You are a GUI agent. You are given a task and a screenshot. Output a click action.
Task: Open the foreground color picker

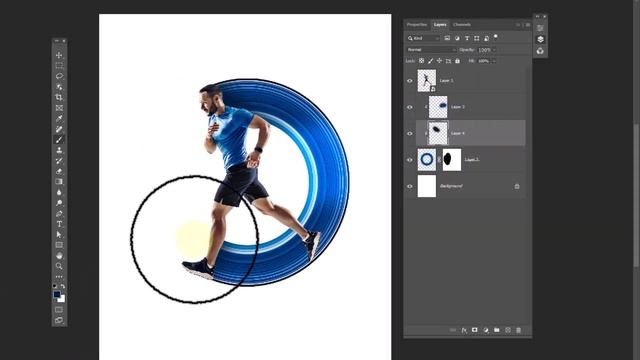coord(57,294)
